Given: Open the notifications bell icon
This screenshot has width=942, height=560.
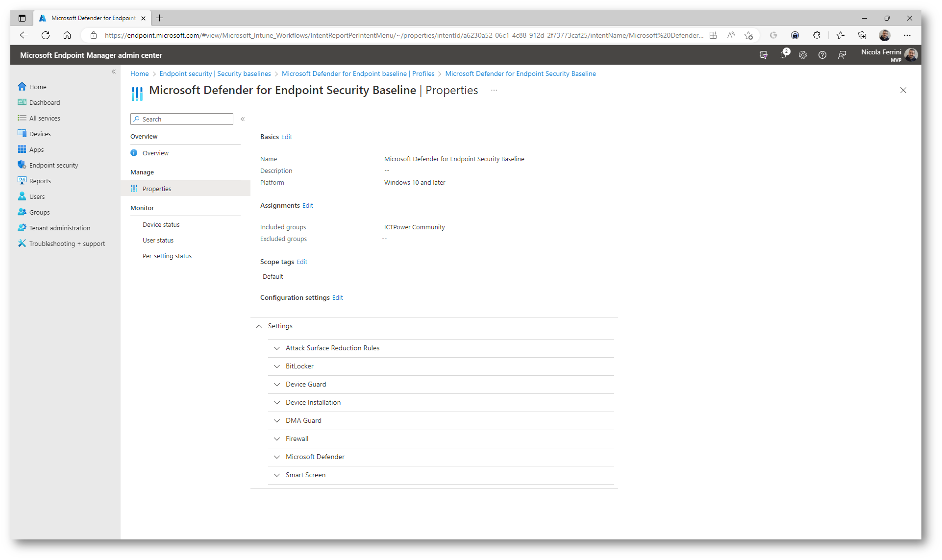Looking at the screenshot, I should [x=784, y=55].
